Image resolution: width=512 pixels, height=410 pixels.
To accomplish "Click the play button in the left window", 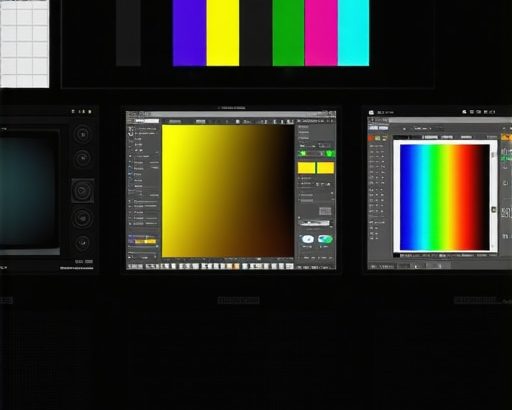I will tap(82, 191).
